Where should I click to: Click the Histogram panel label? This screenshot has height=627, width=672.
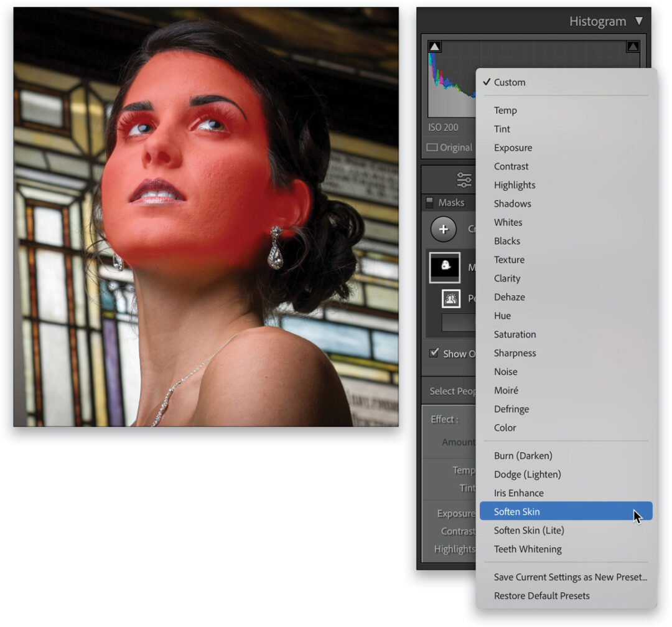[597, 21]
